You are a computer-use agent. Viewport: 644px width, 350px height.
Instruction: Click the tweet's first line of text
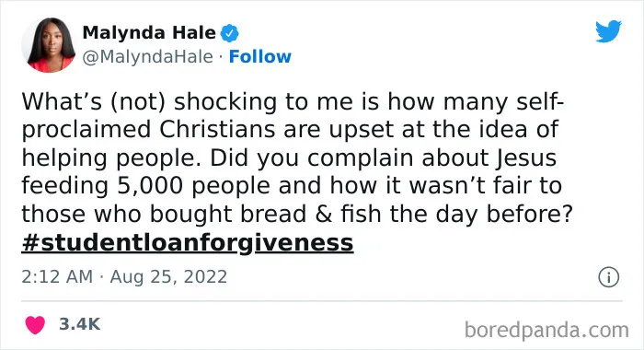(293, 102)
